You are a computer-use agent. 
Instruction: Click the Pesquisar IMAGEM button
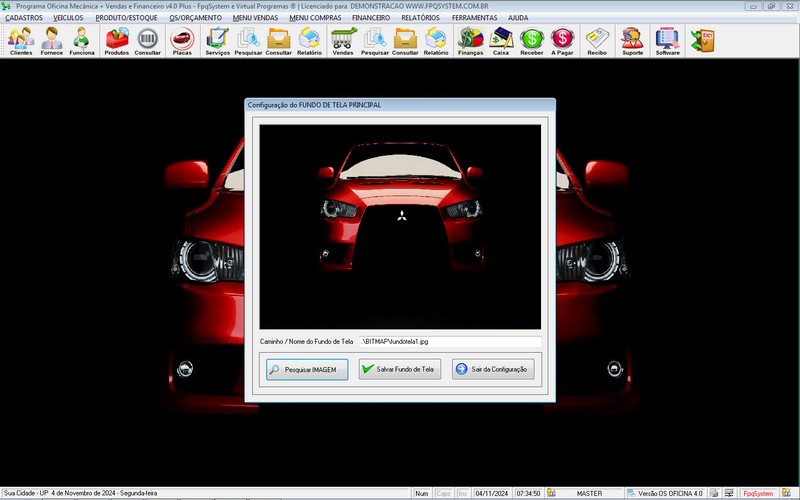pos(307,369)
